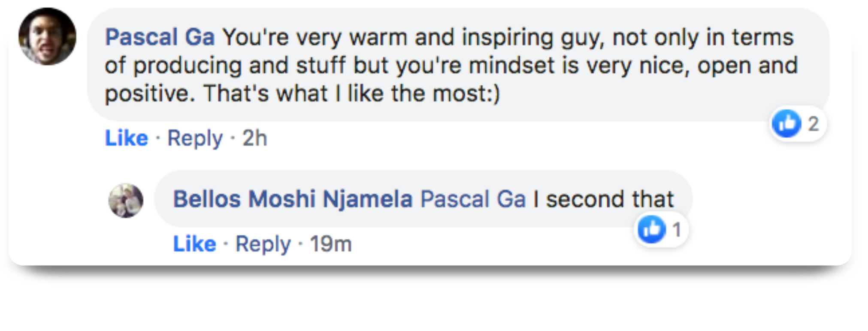Click the phrase "of producing and stuff"
Image resolution: width=868 pixels, height=331 pixels.
pos(226,66)
